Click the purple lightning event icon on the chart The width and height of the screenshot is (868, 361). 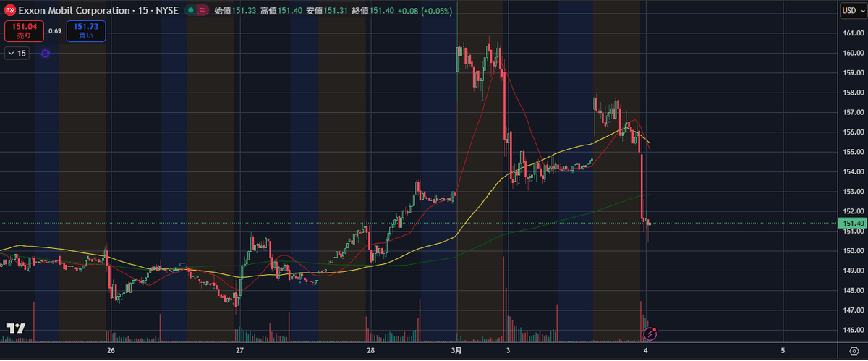650,334
